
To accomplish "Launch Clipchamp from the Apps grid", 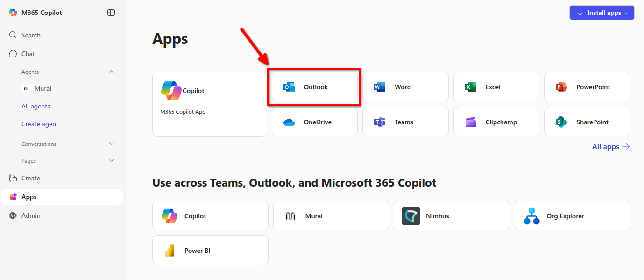I will click(x=496, y=122).
